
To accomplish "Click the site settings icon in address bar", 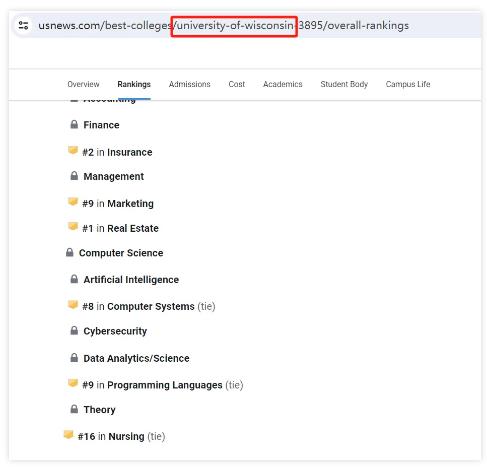I will [x=23, y=25].
